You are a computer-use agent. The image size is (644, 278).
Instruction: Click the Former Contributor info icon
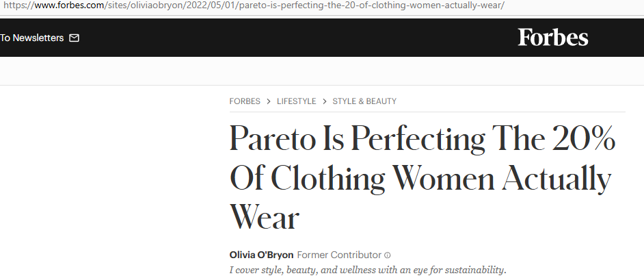point(388,255)
